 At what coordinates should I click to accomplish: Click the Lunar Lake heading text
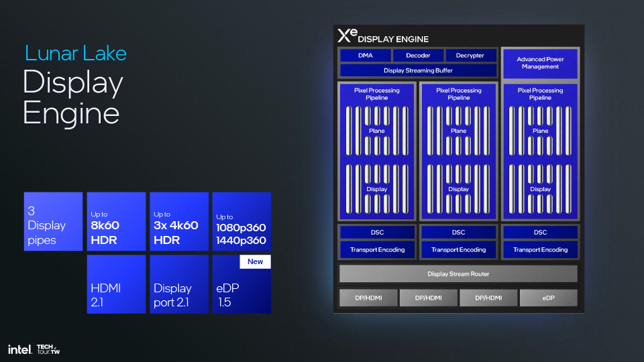[x=76, y=54]
